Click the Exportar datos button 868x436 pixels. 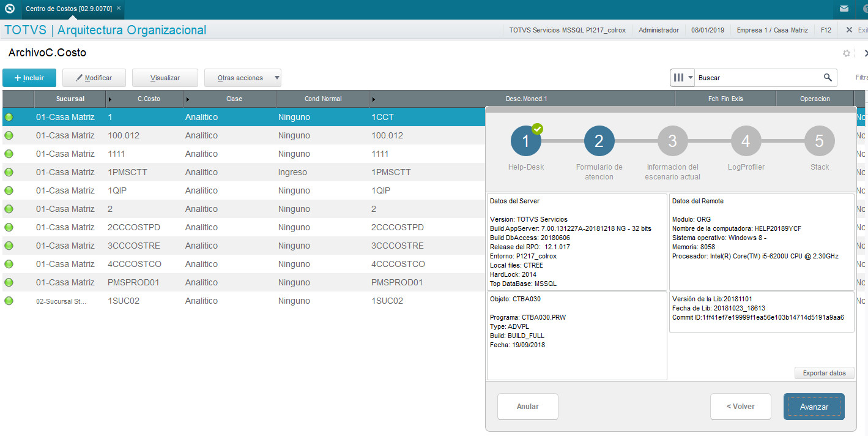coord(824,373)
